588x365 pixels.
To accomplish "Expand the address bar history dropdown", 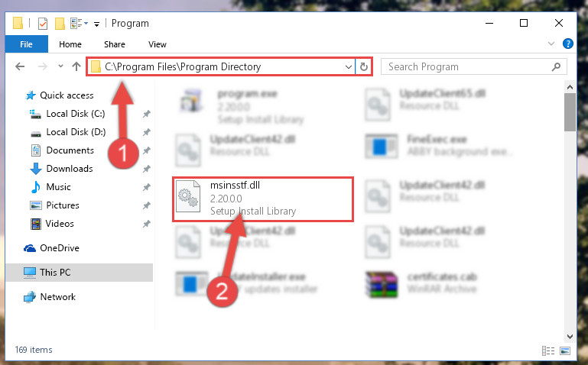I will pyautogui.click(x=349, y=67).
